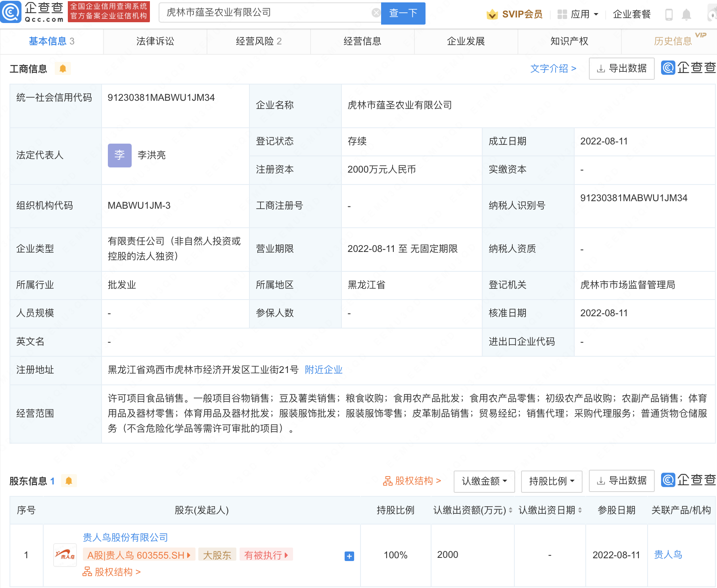
Task: Open 贵人鸟股份有限公司 shareholder link
Action: [x=125, y=538]
